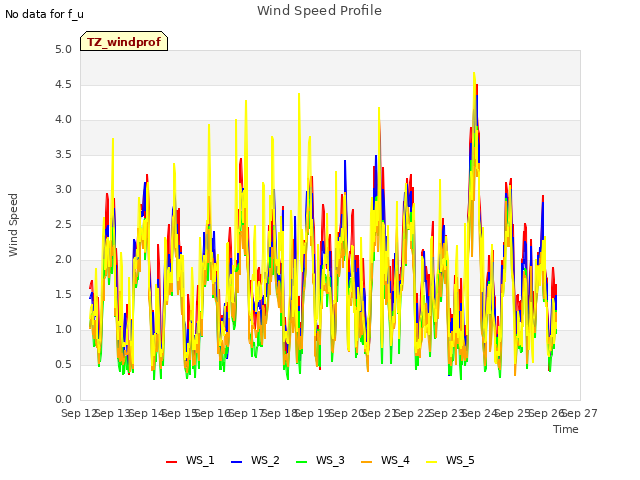Image resolution: width=640 pixels, height=480 pixels.
Task: Click the WS_2 blue legend swatch
Action: pyautogui.click(x=236, y=462)
